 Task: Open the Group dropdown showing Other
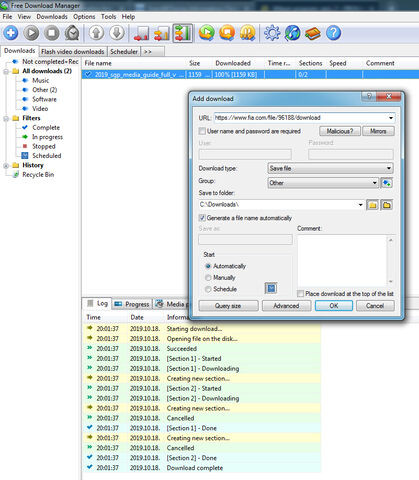(x=323, y=183)
